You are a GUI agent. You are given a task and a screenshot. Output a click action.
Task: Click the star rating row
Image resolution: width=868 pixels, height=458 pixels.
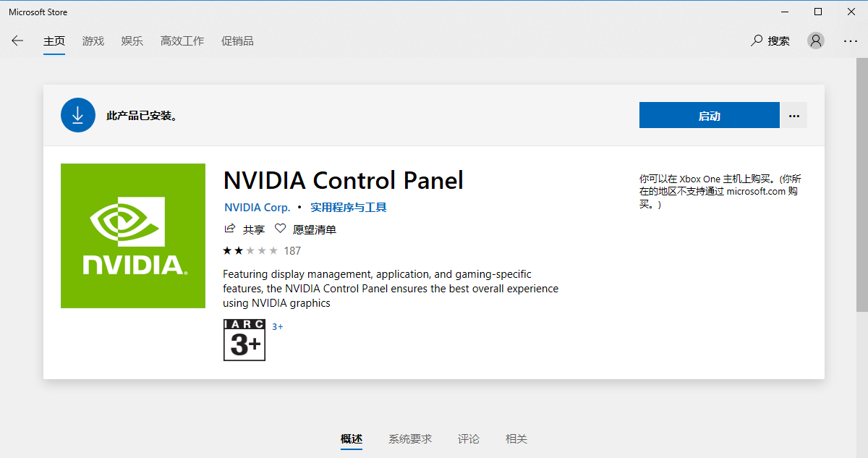[250, 251]
